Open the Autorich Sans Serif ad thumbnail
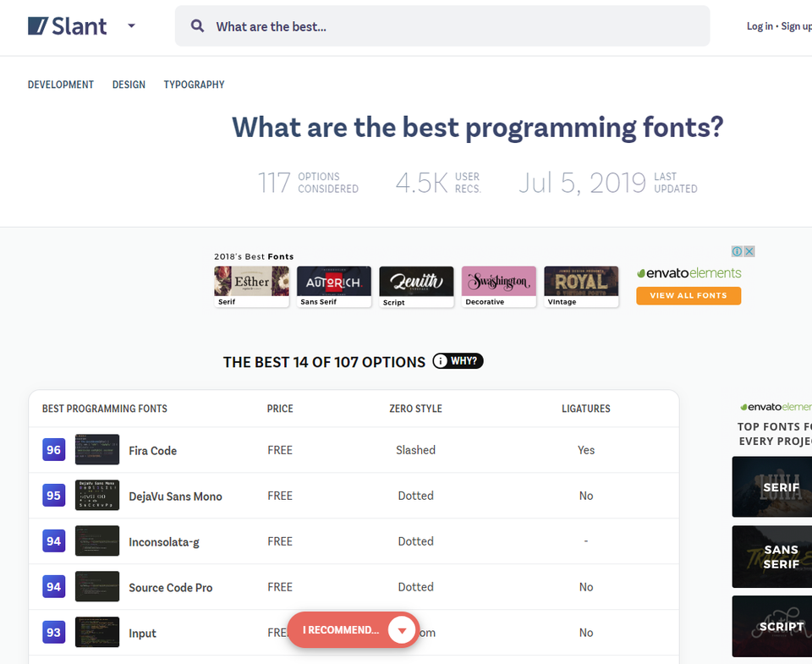This screenshot has height=664, width=812. [334, 287]
